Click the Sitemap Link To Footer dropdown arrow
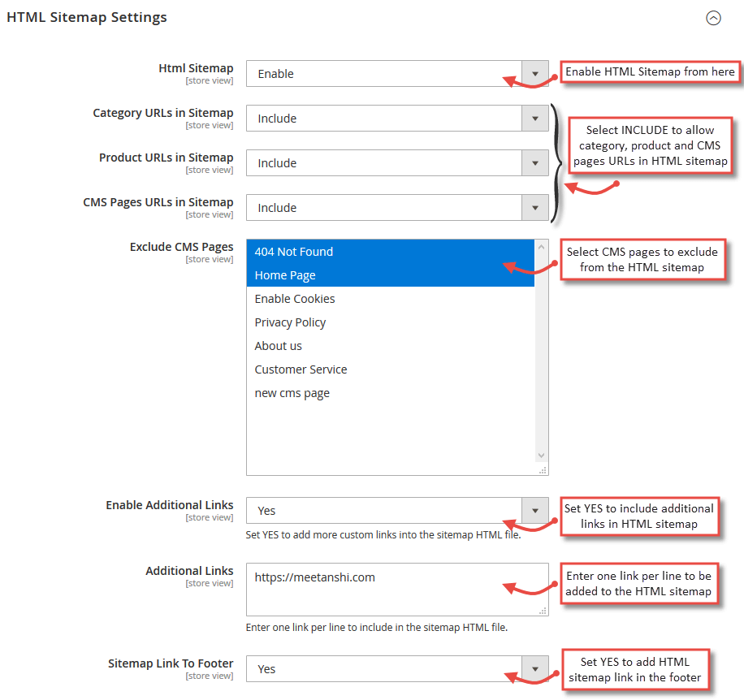Screen dimensions: 744x700 click(x=535, y=668)
